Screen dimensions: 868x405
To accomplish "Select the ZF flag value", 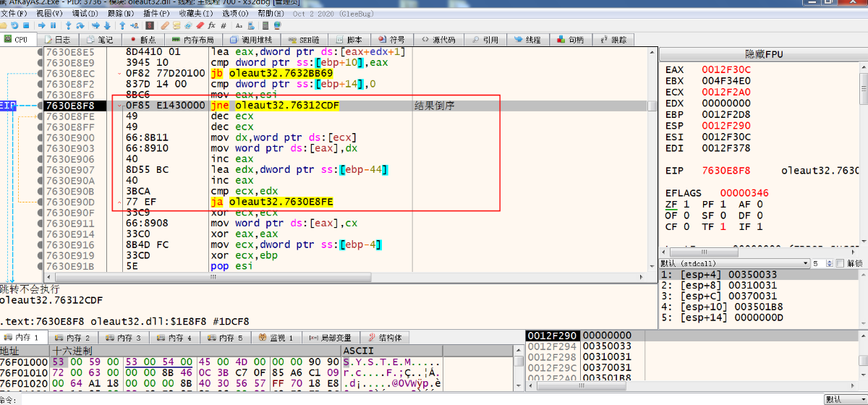I will coord(685,204).
